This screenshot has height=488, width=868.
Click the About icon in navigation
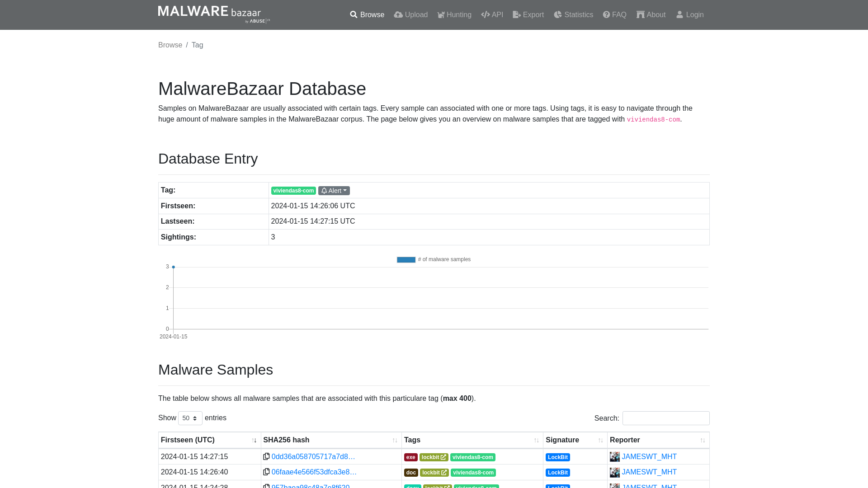click(x=640, y=14)
